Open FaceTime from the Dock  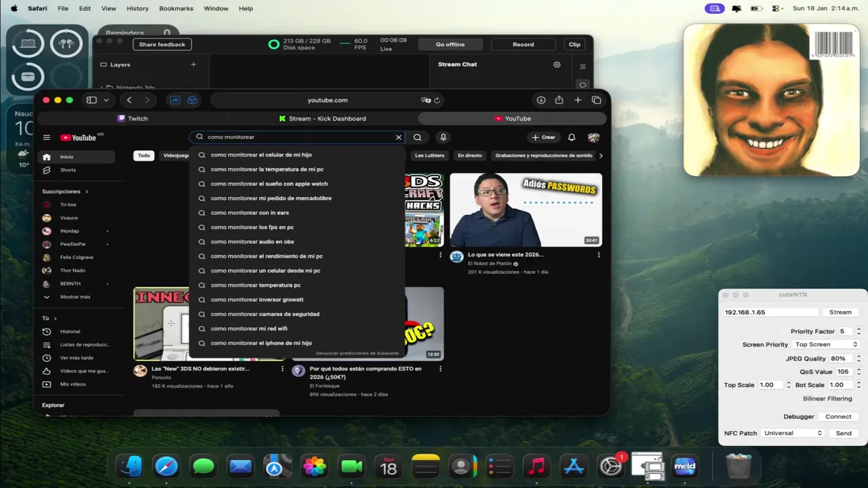[351, 466]
